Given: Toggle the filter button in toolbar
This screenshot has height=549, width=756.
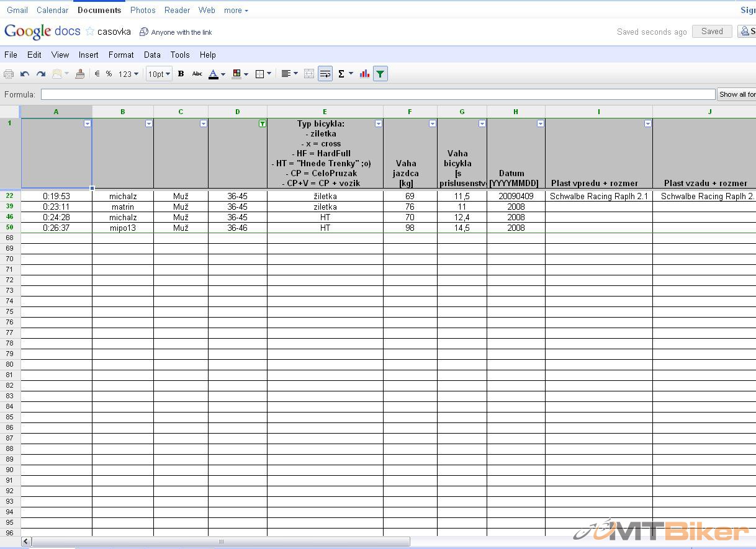Looking at the screenshot, I should [x=380, y=74].
